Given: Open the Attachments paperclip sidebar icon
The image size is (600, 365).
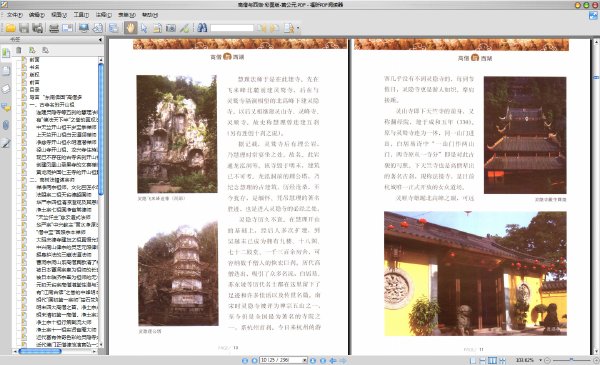Looking at the screenshot, I should coord(6,125).
